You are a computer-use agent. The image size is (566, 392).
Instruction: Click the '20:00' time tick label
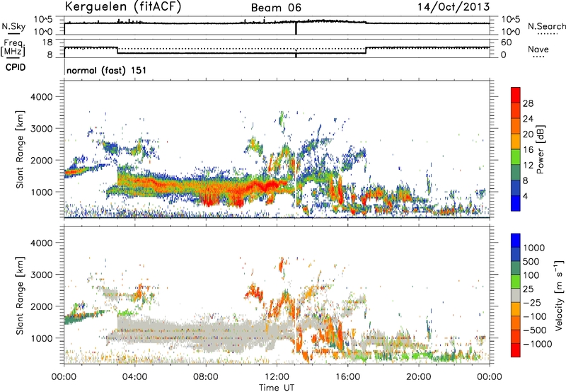coord(418,377)
